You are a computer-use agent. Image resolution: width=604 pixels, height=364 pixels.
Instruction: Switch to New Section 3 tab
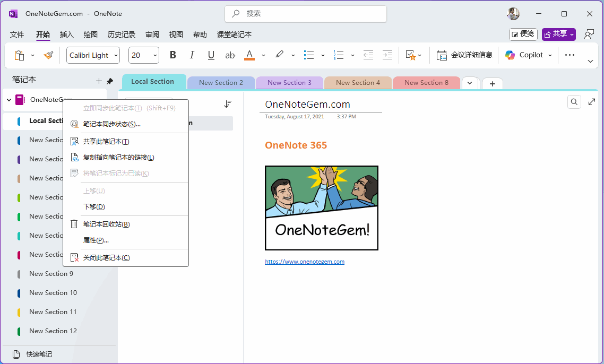pyautogui.click(x=289, y=82)
